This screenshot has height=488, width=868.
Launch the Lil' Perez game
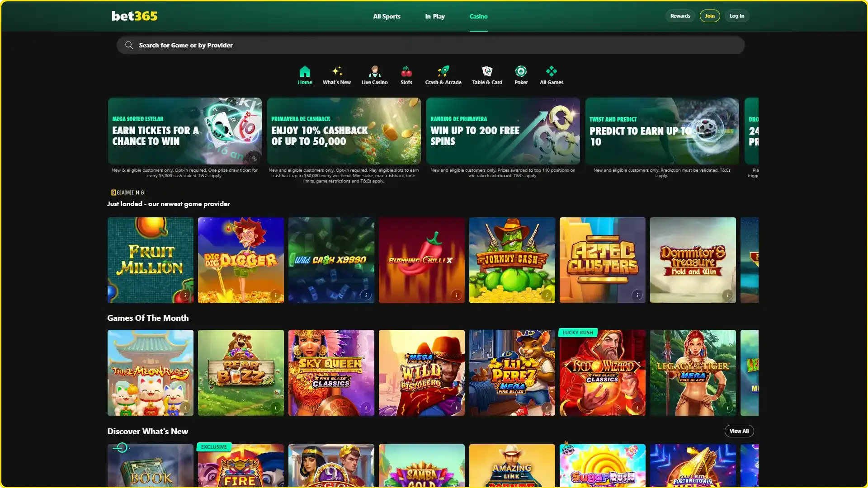pos(512,373)
